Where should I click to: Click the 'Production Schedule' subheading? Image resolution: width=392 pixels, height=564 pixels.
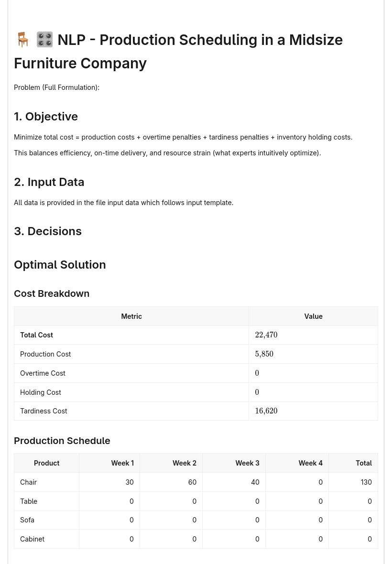(62, 441)
